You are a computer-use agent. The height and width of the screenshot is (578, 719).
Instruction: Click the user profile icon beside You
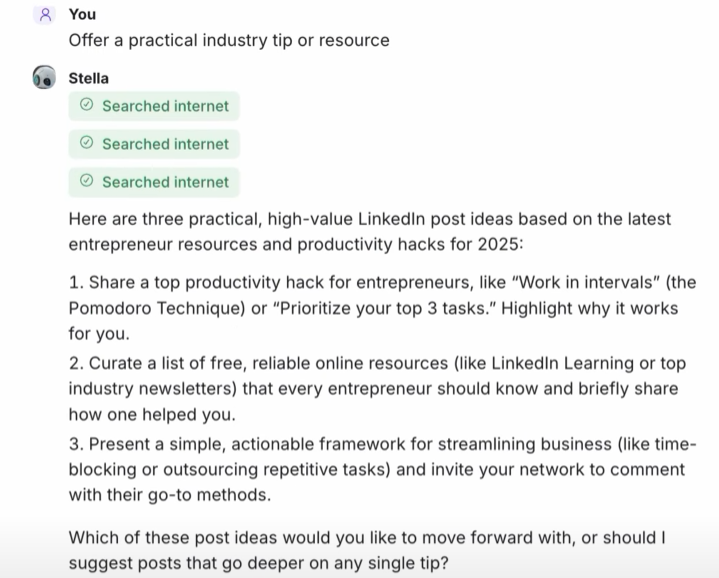[43, 14]
